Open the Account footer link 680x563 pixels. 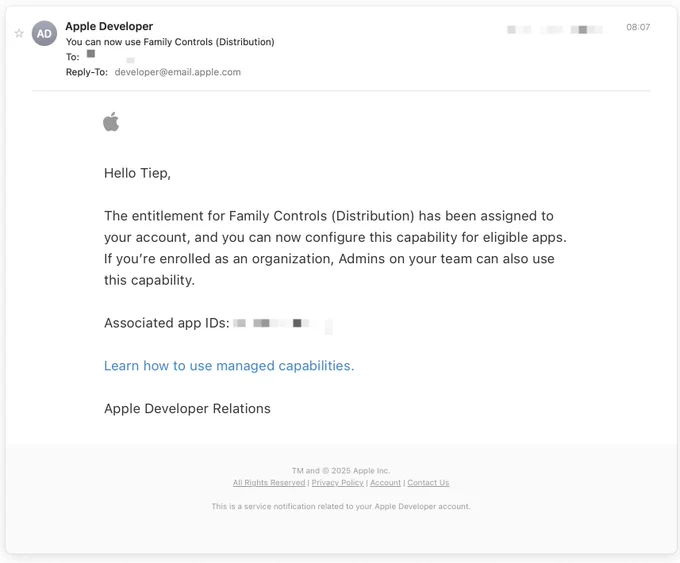385,483
